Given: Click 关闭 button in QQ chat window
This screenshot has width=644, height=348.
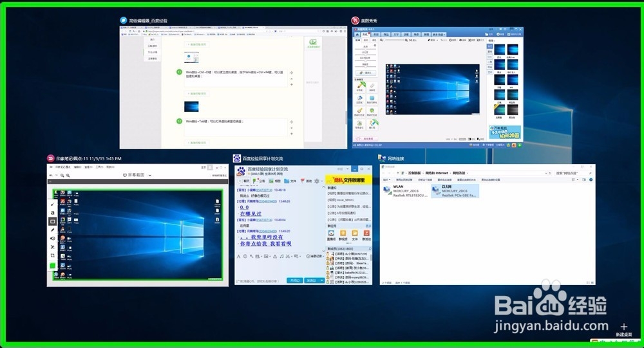Looking at the screenshot, I should 294,280.
